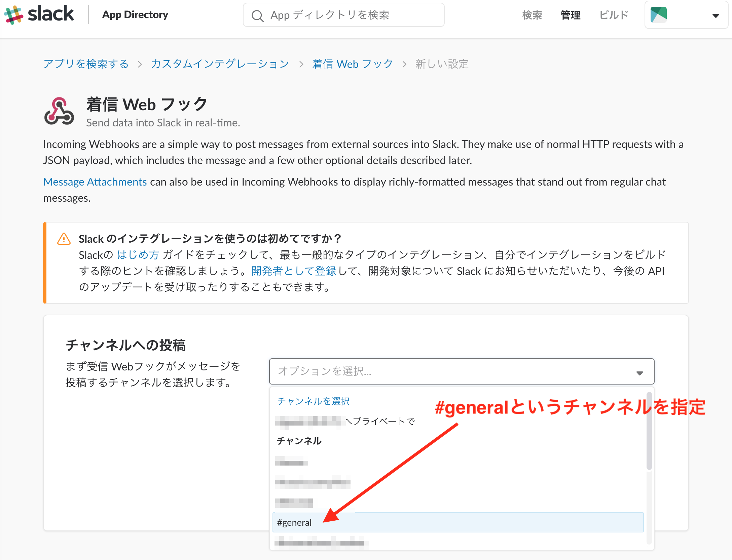The image size is (732, 560).
Task: Go to アプリを検索する breadcrumb
Action: click(86, 64)
